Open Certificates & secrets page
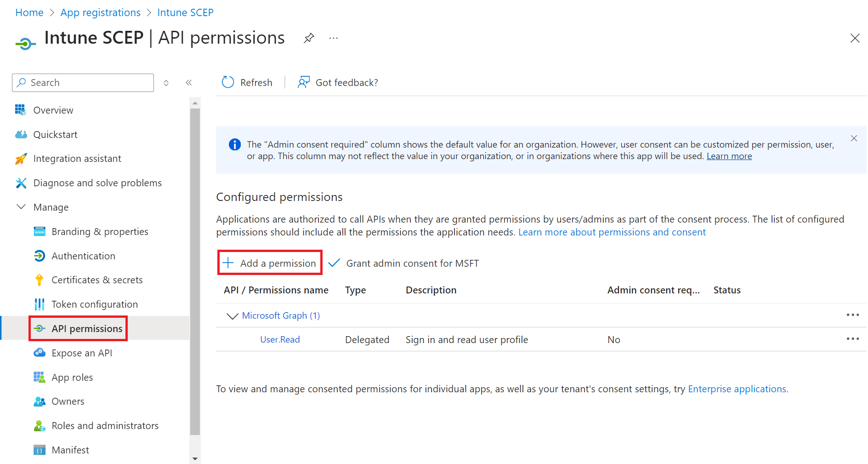 click(97, 280)
